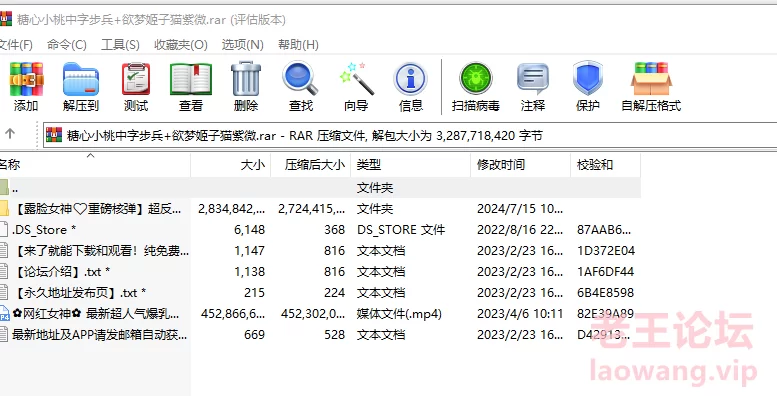Click packed size value 368
This screenshot has width=777, height=396.
(334, 229)
